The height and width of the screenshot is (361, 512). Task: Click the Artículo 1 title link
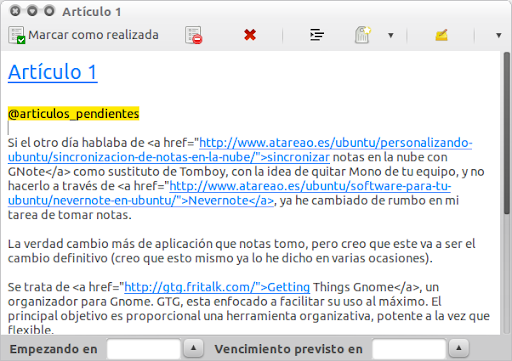point(53,72)
